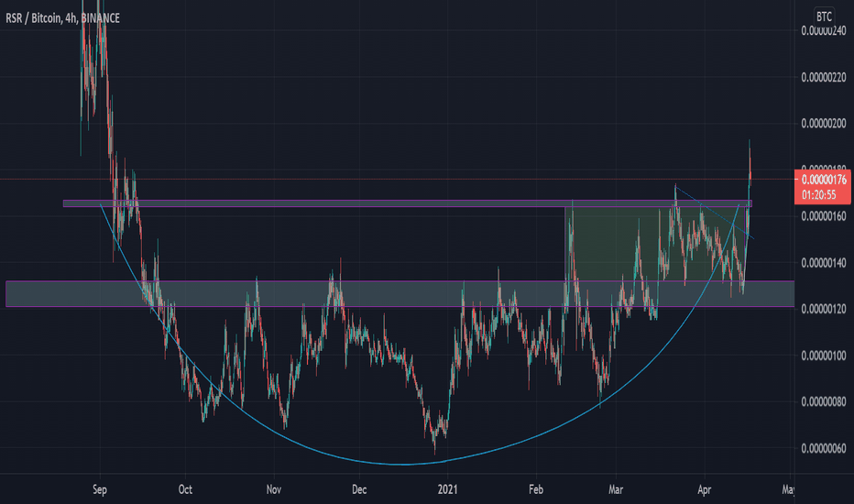This screenshot has height=504, width=854.
Task: Click price axis label 0.00000220
Action: click(x=824, y=77)
